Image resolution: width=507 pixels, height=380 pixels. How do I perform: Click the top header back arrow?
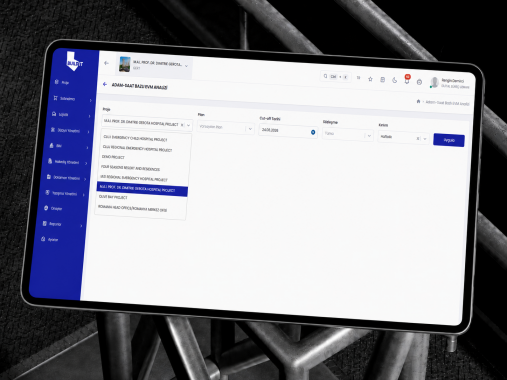(x=106, y=63)
